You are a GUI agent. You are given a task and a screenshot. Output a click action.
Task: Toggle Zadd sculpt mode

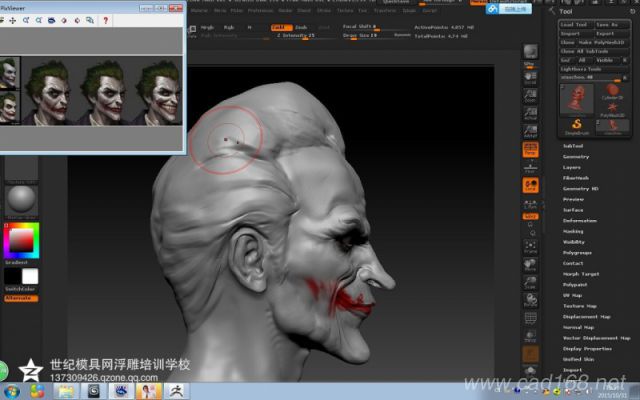pos(281,27)
